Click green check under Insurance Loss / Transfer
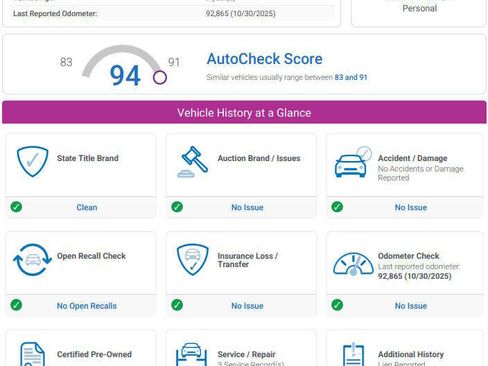488x366 pixels. coord(177,305)
